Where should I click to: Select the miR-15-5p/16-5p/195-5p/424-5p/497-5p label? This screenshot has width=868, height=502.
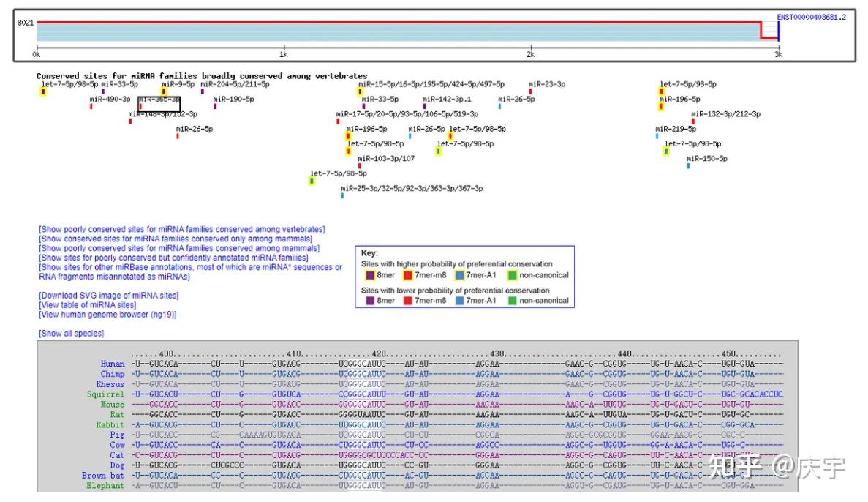pyautogui.click(x=431, y=84)
